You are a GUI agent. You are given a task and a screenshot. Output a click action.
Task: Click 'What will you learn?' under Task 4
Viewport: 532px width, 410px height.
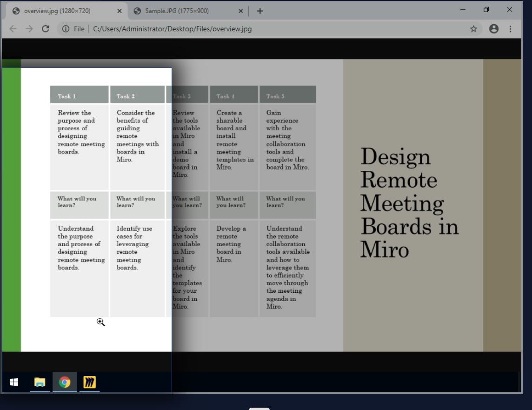pos(234,205)
